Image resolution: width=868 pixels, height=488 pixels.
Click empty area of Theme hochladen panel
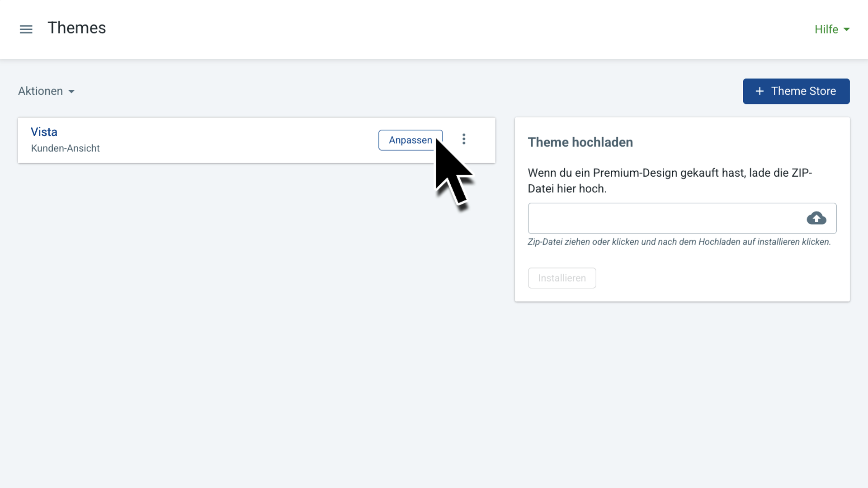tap(723, 278)
